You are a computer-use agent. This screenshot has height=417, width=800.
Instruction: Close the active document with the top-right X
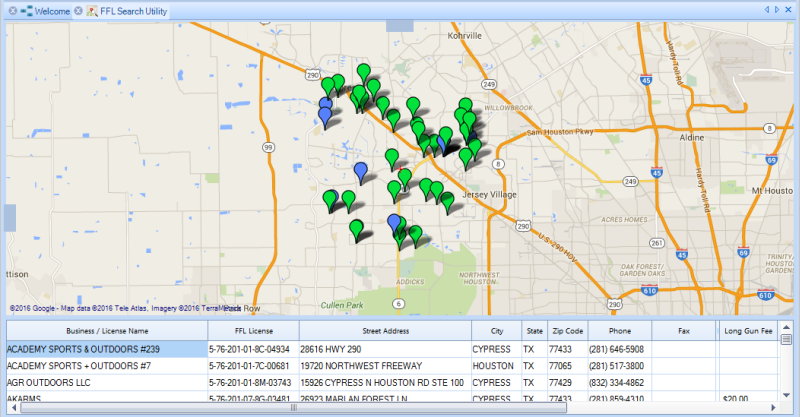(788, 10)
